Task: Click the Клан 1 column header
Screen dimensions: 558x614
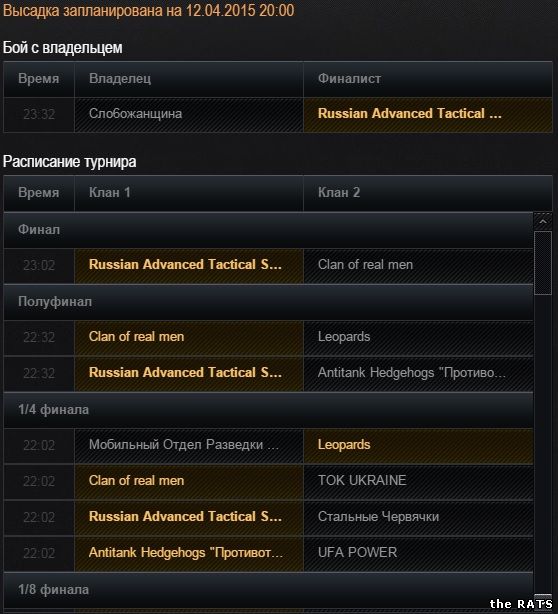Action: click(189, 193)
